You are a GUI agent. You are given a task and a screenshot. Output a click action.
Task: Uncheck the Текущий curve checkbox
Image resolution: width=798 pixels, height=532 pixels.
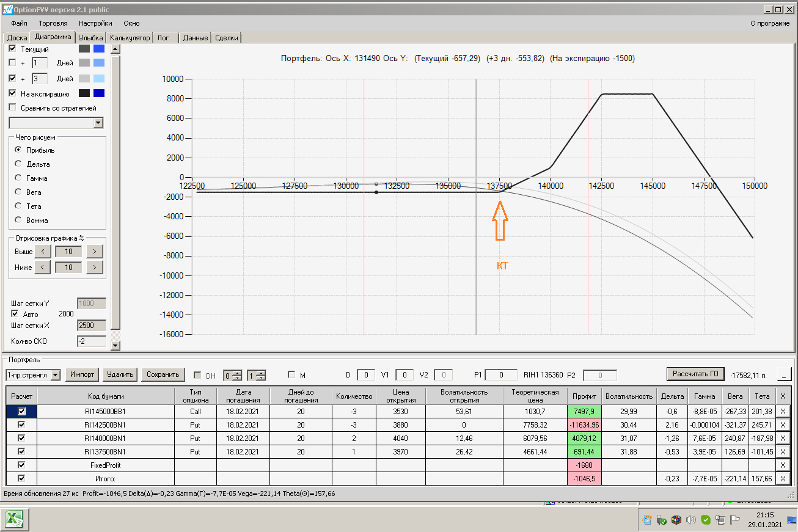pyautogui.click(x=13, y=49)
